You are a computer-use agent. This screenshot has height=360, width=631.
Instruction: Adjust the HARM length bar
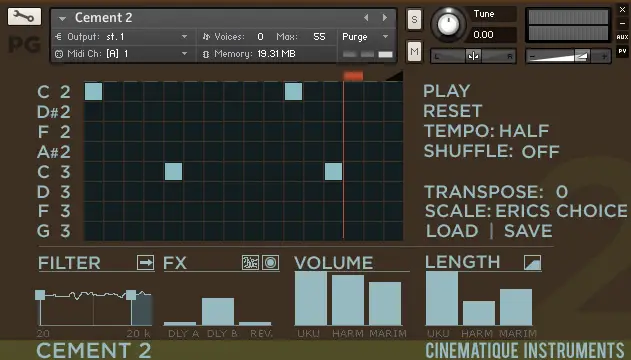479,313
